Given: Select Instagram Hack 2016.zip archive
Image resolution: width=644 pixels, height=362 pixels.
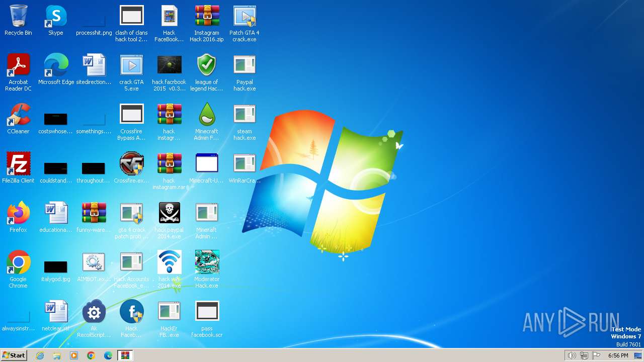Looking at the screenshot, I should point(207,16).
